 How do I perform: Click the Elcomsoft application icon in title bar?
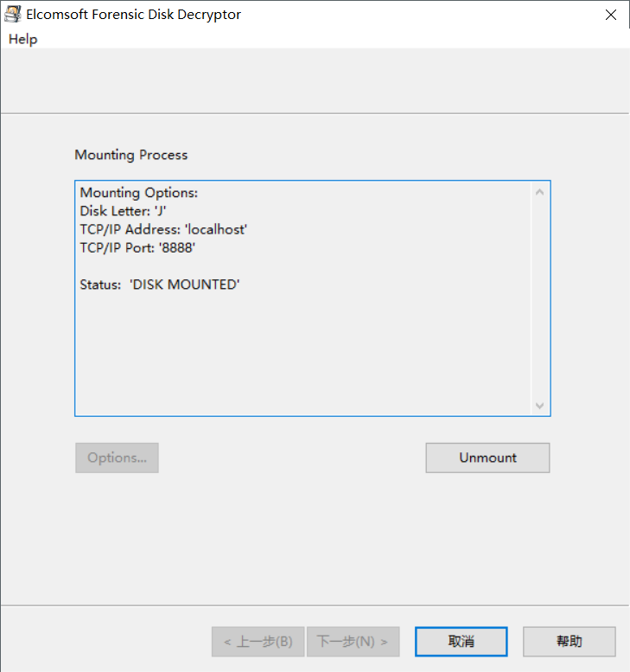(12, 14)
